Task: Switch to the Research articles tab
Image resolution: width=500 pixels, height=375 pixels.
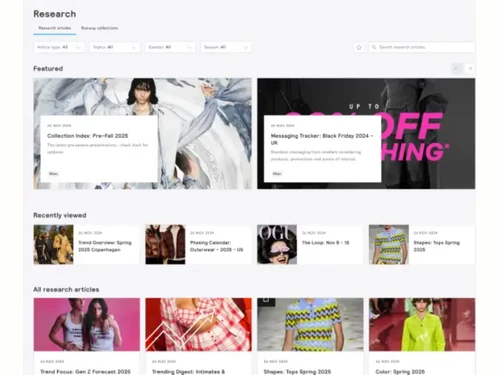Action: pyautogui.click(x=55, y=28)
